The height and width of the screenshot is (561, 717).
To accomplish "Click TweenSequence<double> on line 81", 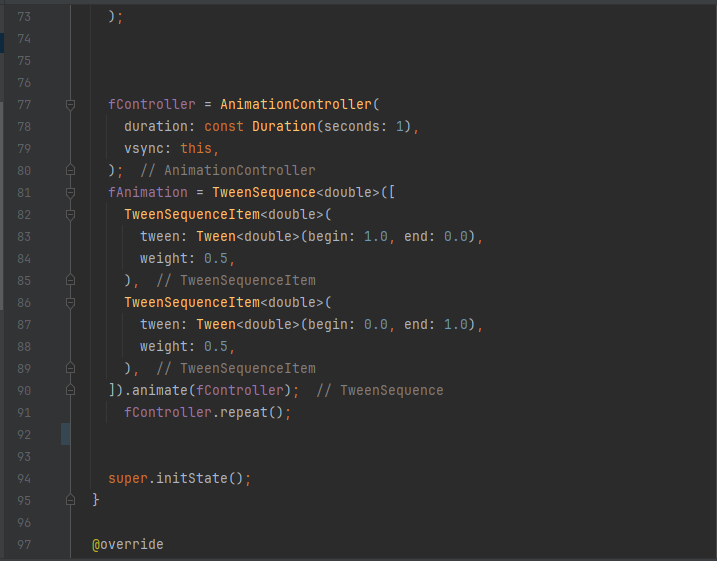I will coord(296,192).
